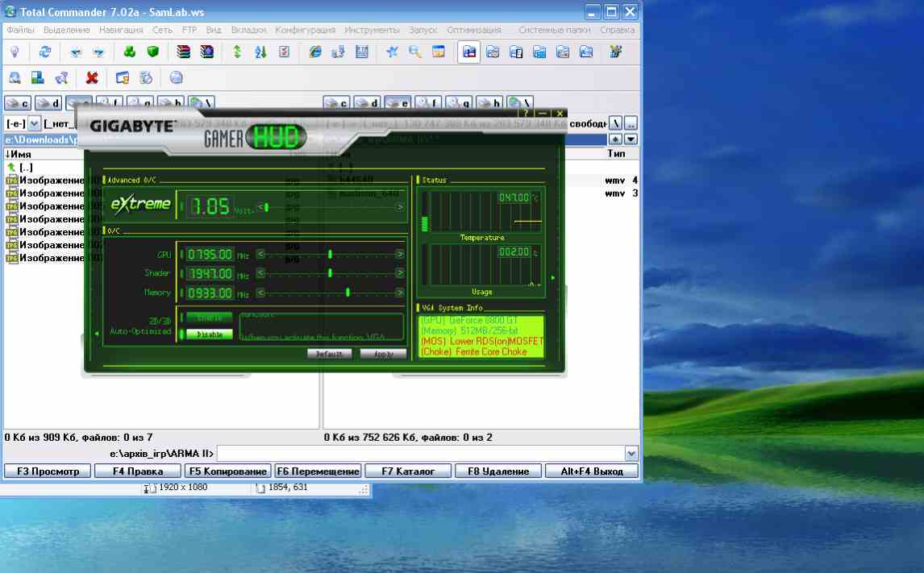Click the checklist notepad toolbar icon
Image resolution: width=924 pixels, height=573 pixels.
pos(284,52)
